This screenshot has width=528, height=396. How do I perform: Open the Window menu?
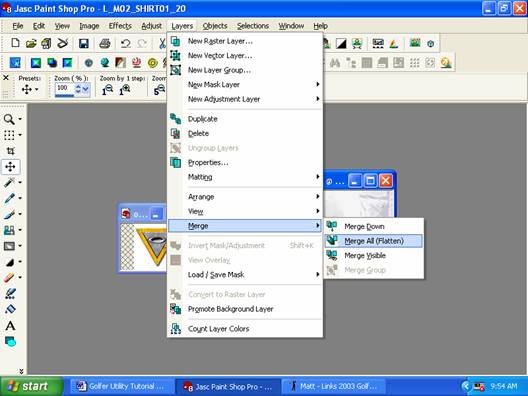[291, 26]
